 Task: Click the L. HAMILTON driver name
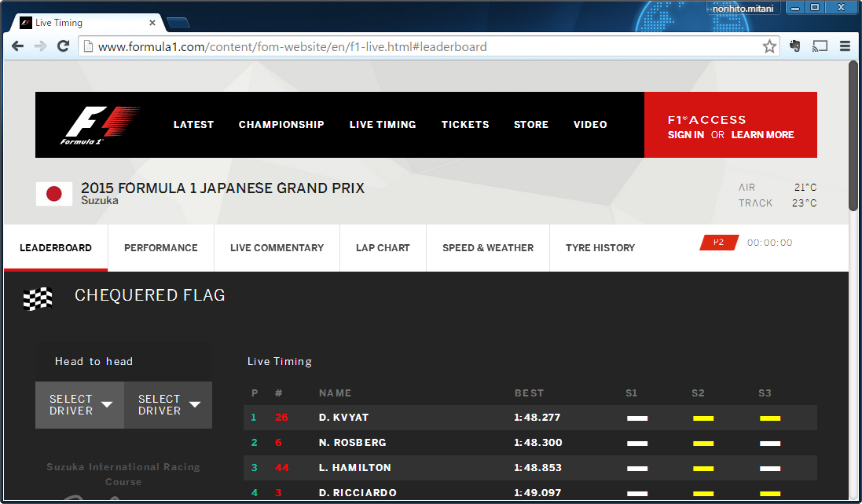tap(354, 468)
